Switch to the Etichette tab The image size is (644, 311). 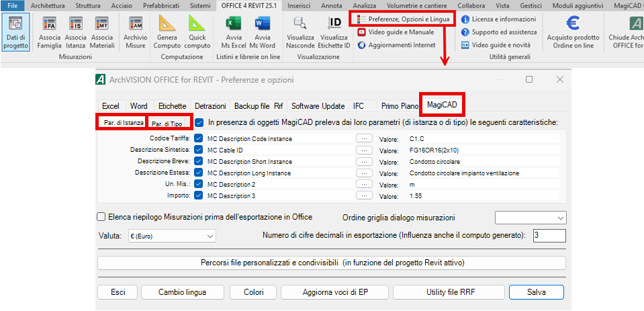click(172, 106)
